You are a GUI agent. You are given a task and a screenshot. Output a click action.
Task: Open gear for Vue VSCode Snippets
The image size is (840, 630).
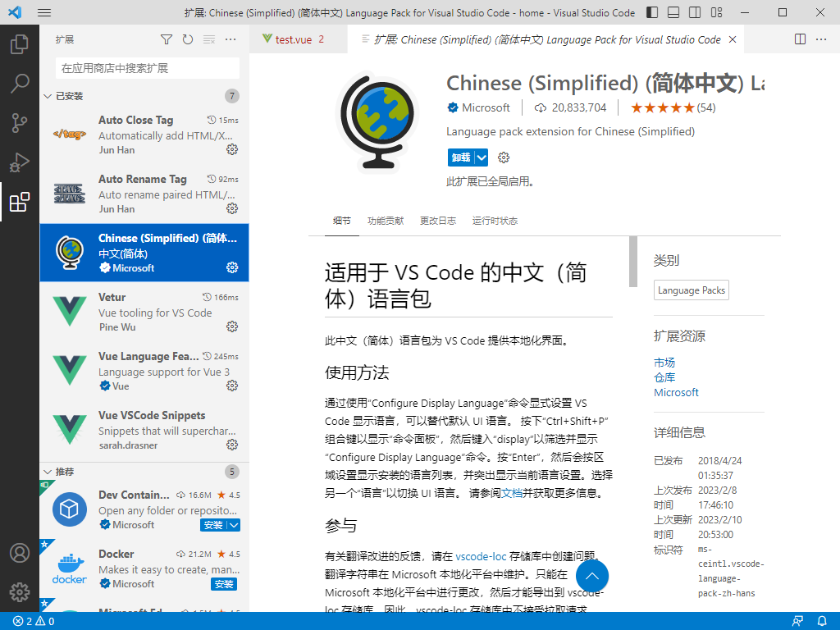tap(232, 444)
